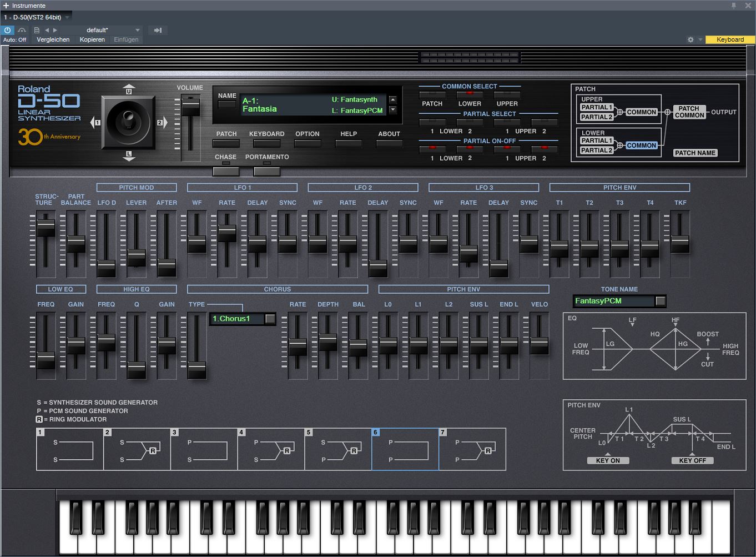Toggle Portamento on or off
This screenshot has width=756, height=557.
point(266,171)
